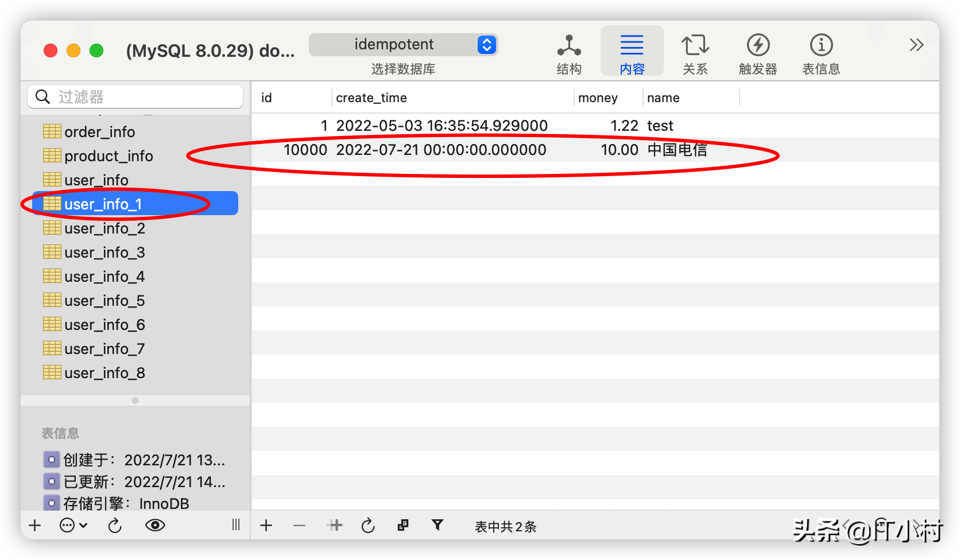Open the 关系 relations tab
The image size is (960, 560).
click(x=695, y=54)
